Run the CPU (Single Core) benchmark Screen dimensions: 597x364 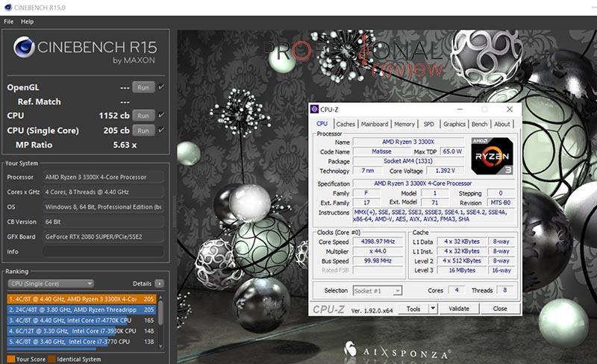143,131
